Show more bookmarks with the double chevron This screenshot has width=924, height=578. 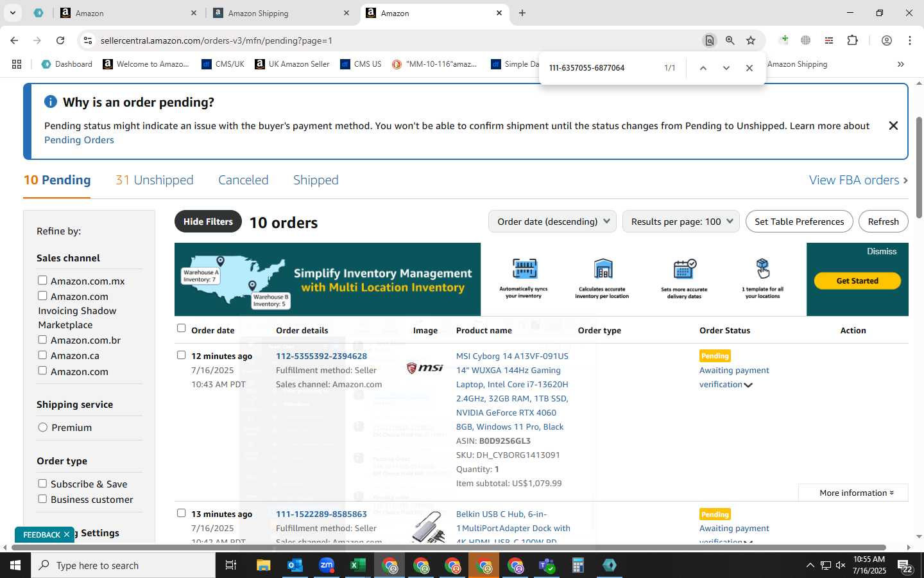(x=900, y=64)
